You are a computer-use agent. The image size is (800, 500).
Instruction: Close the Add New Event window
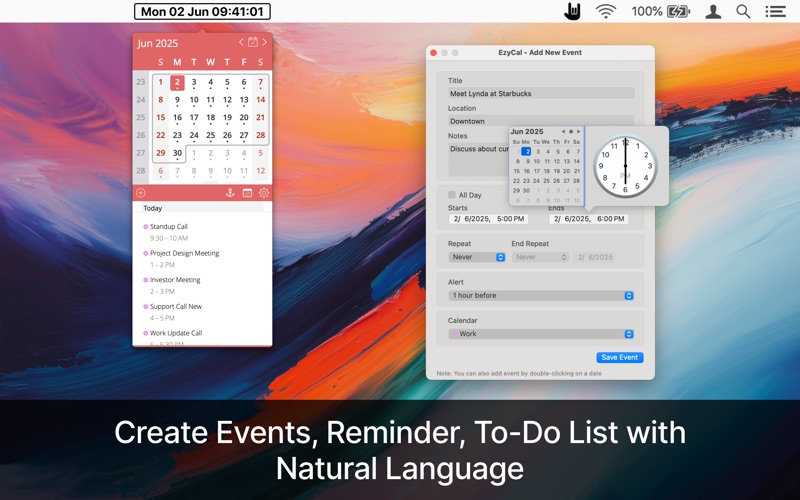(x=433, y=53)
